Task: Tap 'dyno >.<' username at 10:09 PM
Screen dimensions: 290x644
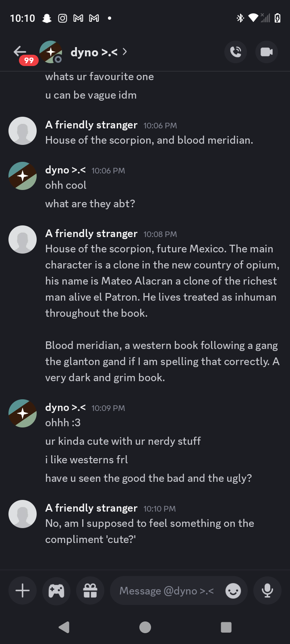Action: pyautogui.click(x=65, y=407)
